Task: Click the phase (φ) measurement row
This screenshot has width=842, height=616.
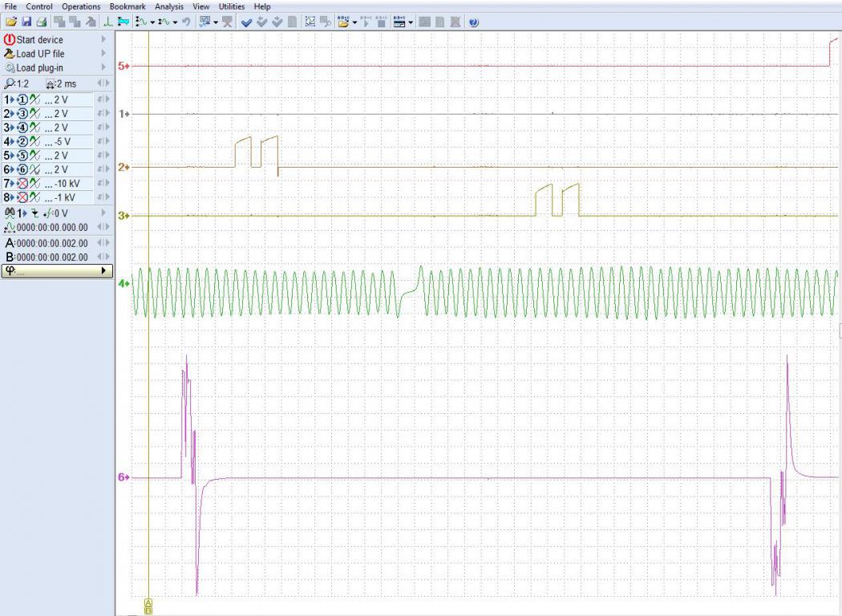Action: pyautogui.click(x=56, y=271)
